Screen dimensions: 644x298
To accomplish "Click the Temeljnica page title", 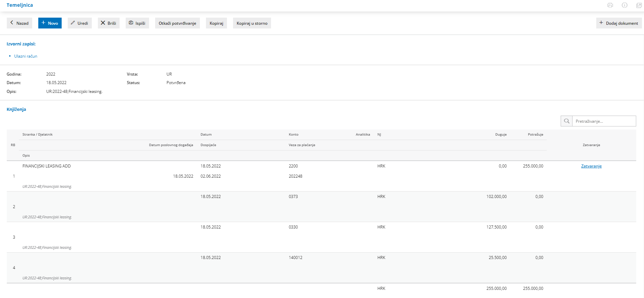I will click(20, 5).
